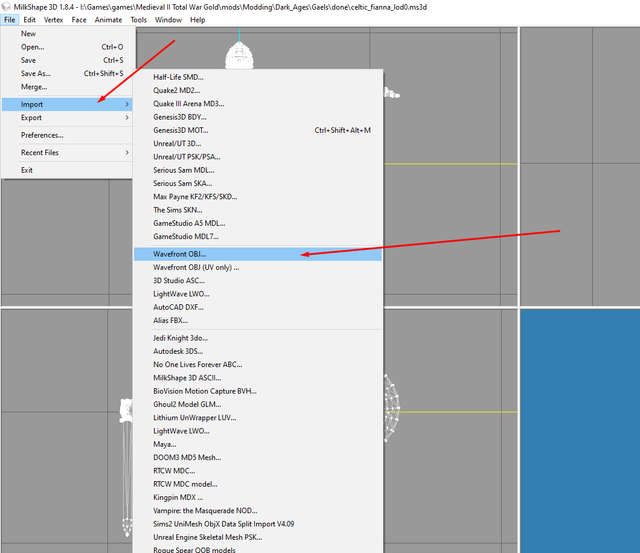Select The Sims SKN... importer
Viewport: 640px width, 553px height.
(258, 210)
